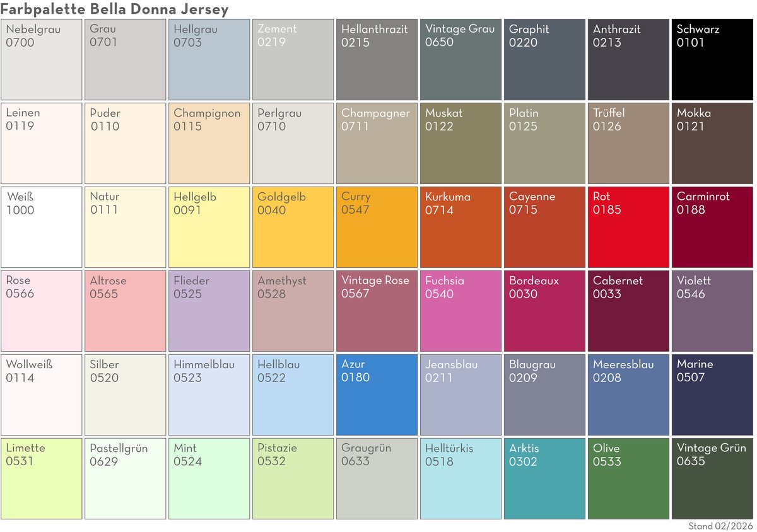Select the Goldgelb 0040 color
Screen dimensions: 757x532
tap(293, 227)
